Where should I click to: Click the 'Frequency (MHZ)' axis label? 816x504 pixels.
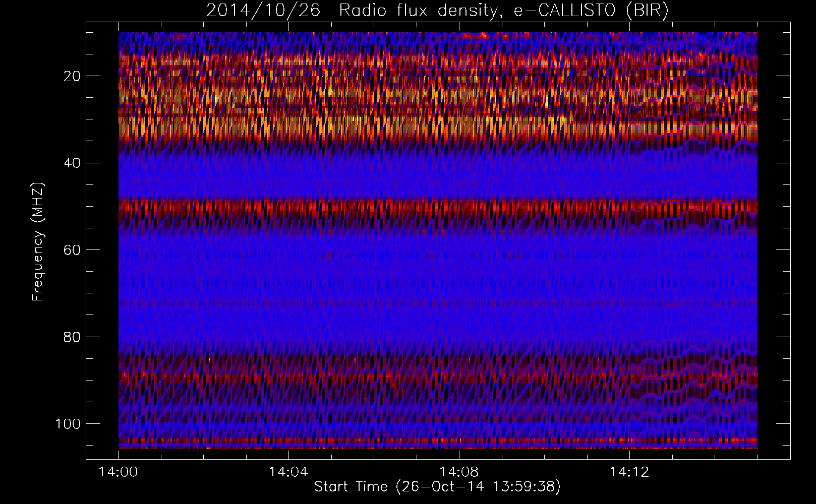tap(38, 242)
